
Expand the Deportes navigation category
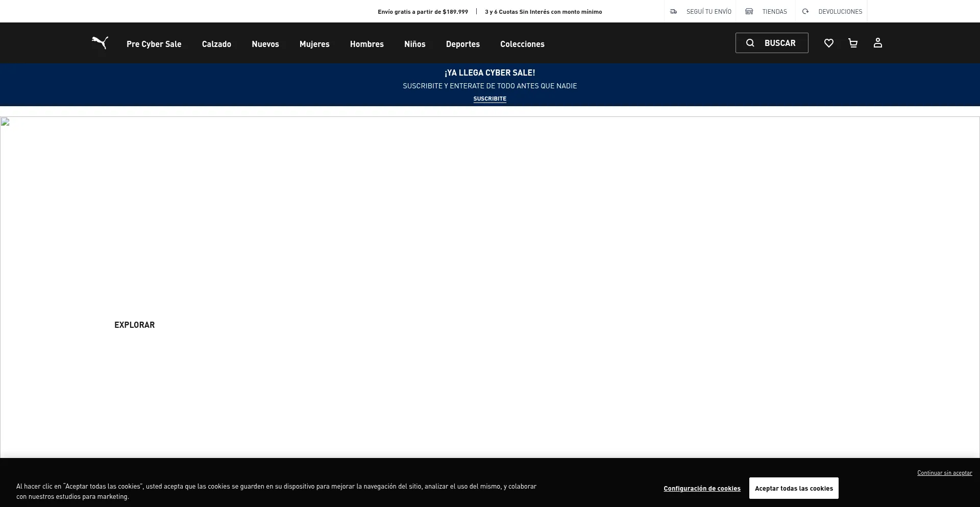[462, 44]
